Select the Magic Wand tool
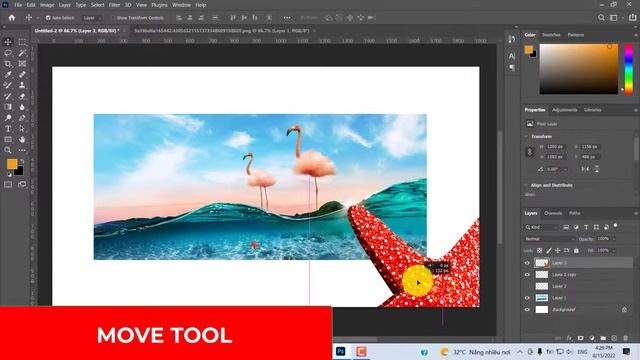640x360 pixels. pos(22,53)
